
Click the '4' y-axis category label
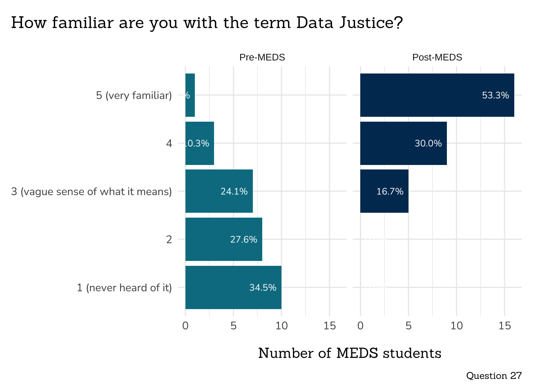point(169,144)
